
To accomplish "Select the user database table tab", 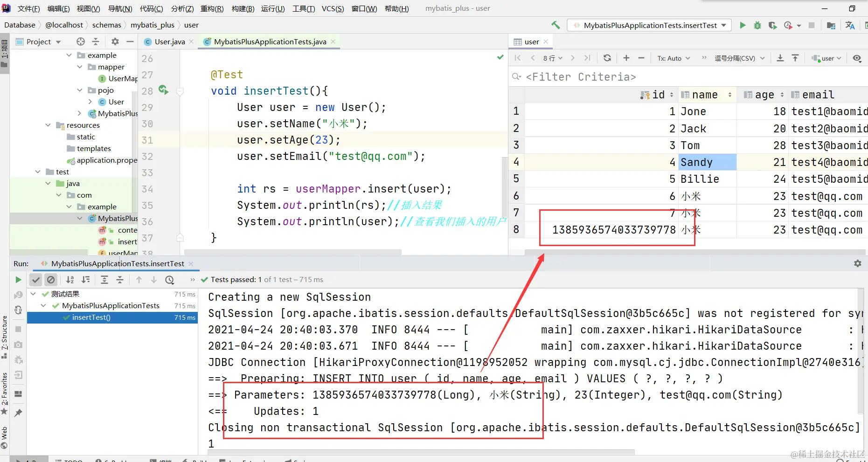I will coord(531,41).
